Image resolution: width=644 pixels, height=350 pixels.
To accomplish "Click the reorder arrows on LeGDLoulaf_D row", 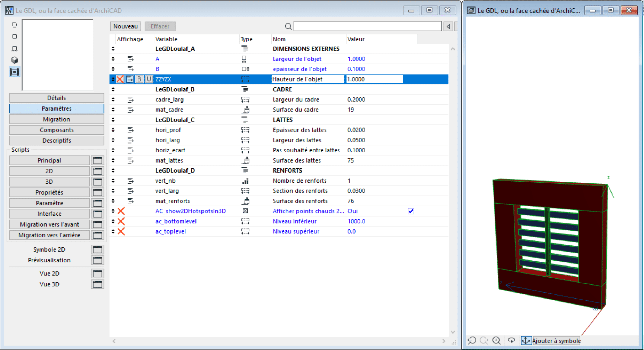I will (x=113, y=171).
